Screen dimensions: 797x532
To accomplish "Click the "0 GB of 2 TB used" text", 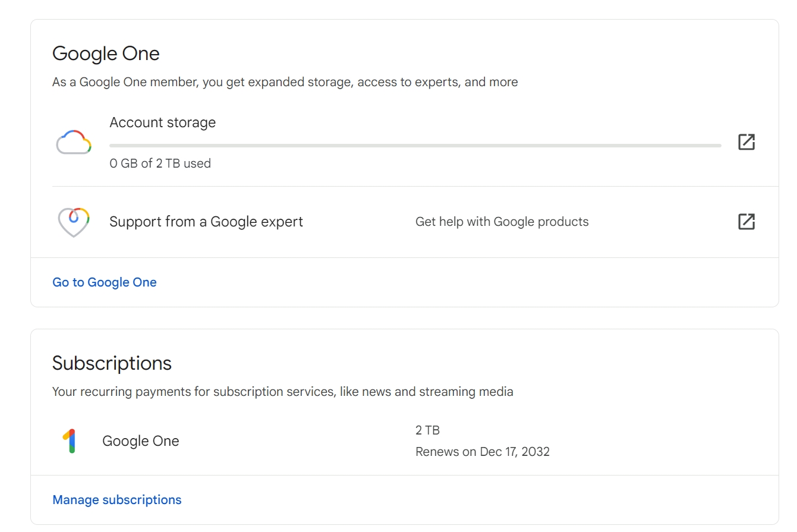I will 160,163.
